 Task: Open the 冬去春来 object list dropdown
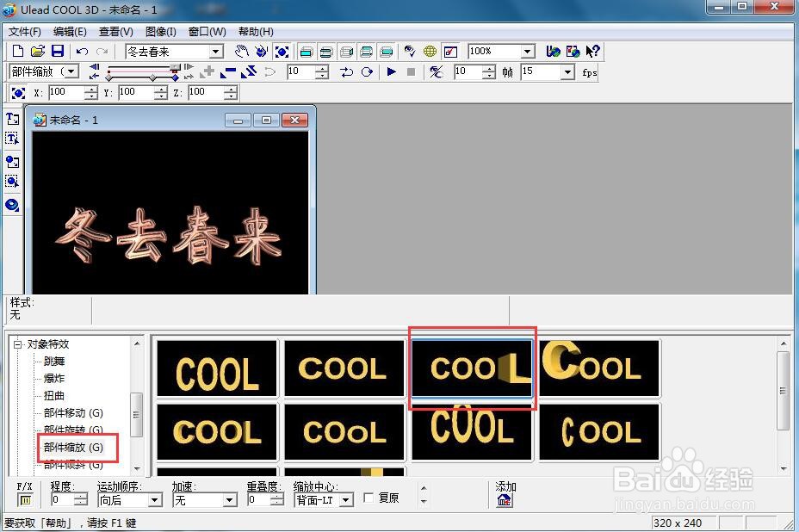click(x=216, y=52)
